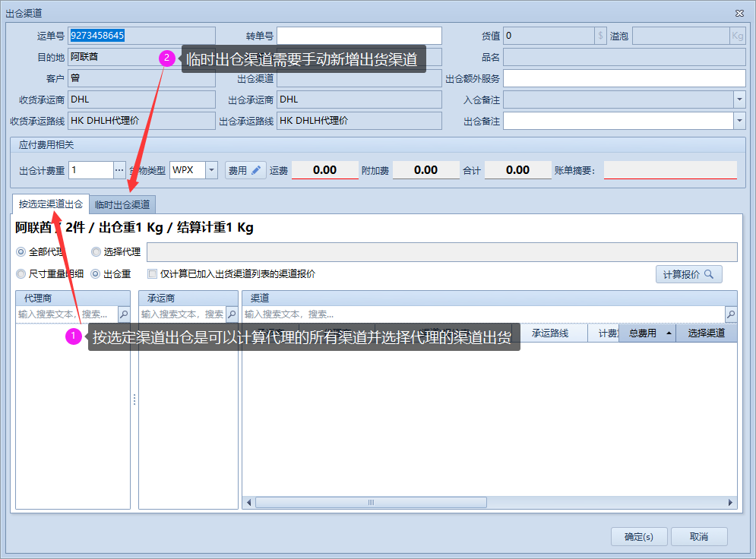Click the 转单号 input field
This screenshot has width=756, height=559.
point(359,36)
